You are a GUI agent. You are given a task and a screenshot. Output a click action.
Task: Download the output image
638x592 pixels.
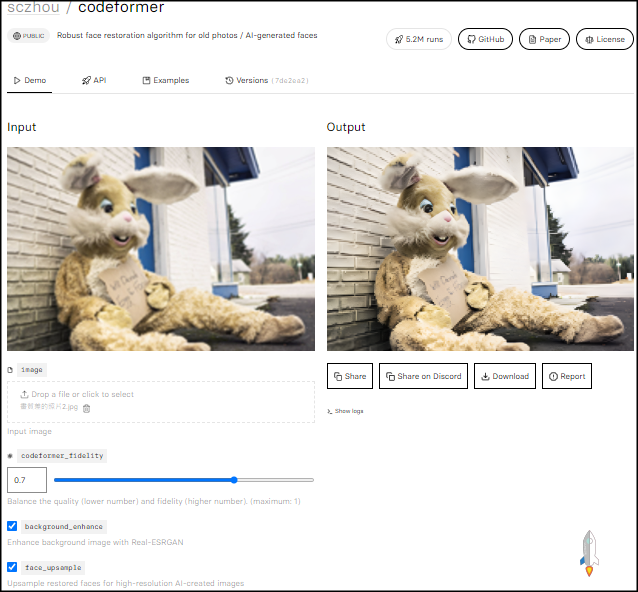505,376
